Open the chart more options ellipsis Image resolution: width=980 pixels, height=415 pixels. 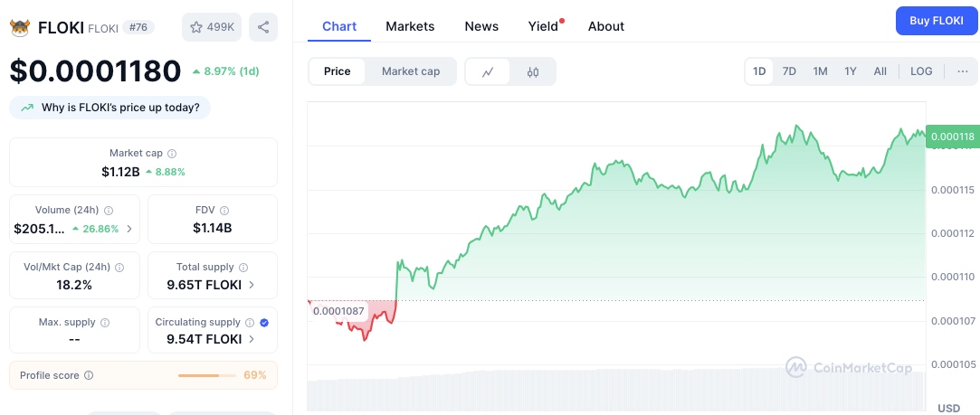(x=962, y=71)
